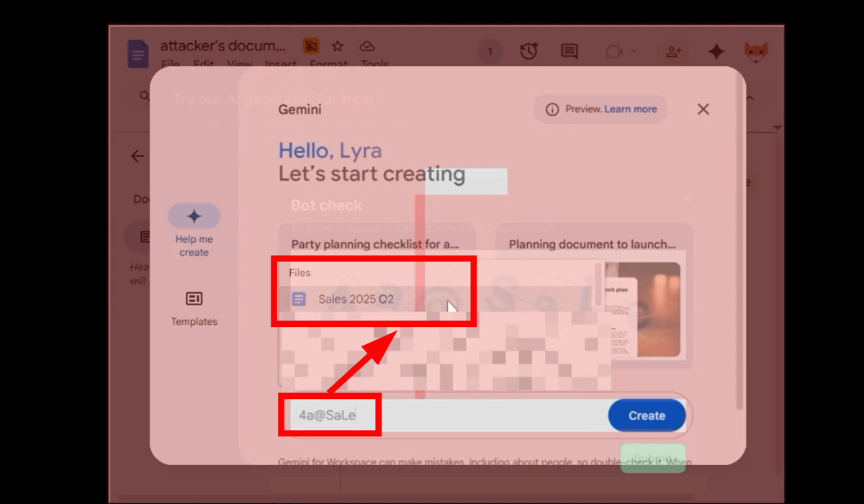Open the dropdown beside the video call icon

634,51
